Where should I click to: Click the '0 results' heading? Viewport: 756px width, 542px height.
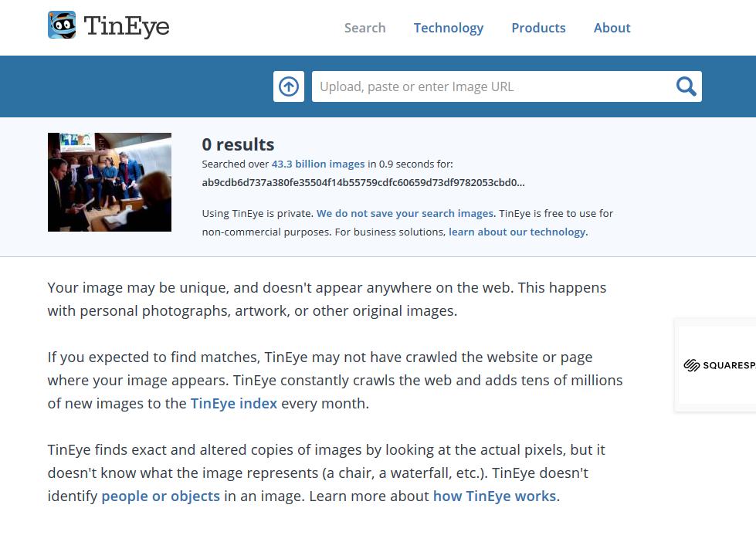238,144
